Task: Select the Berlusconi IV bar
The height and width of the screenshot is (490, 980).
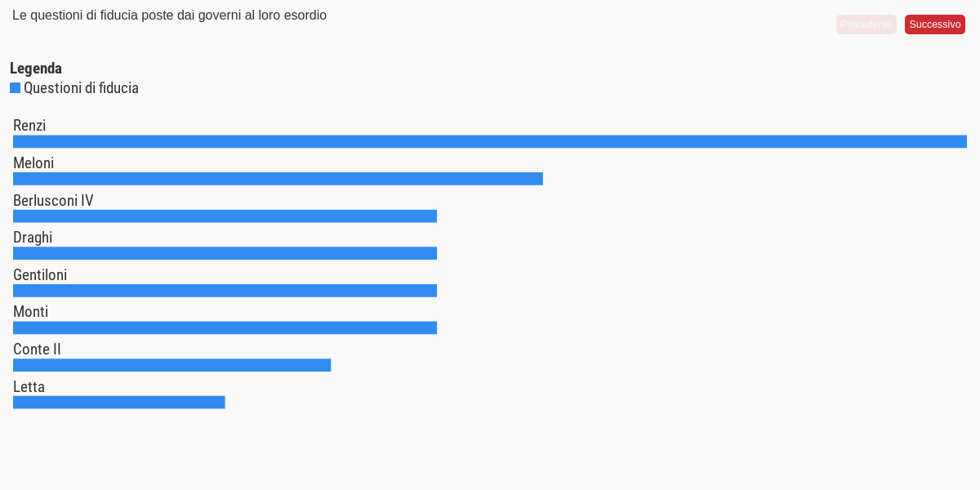Action: [x=225, y=216]
